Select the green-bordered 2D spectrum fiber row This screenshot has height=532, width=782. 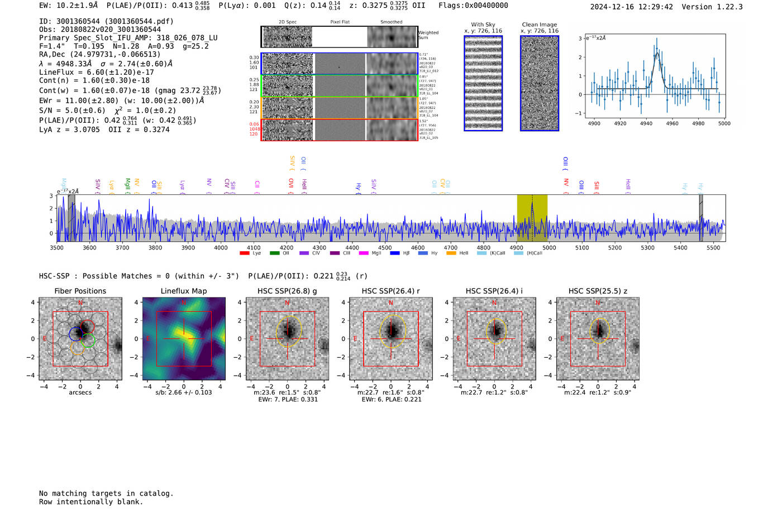click(x=339, y=86)
